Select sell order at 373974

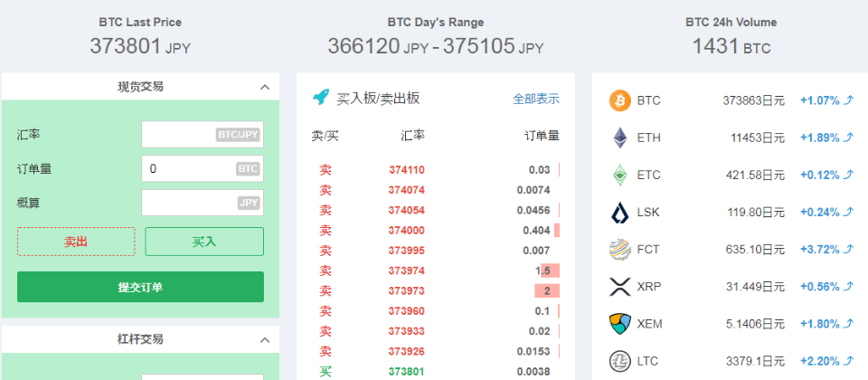click(x=436, y=271)
